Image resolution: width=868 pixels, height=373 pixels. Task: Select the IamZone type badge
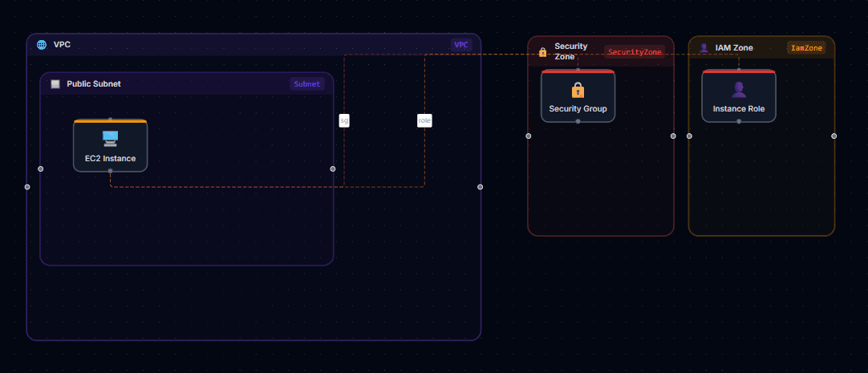(806, 48)
